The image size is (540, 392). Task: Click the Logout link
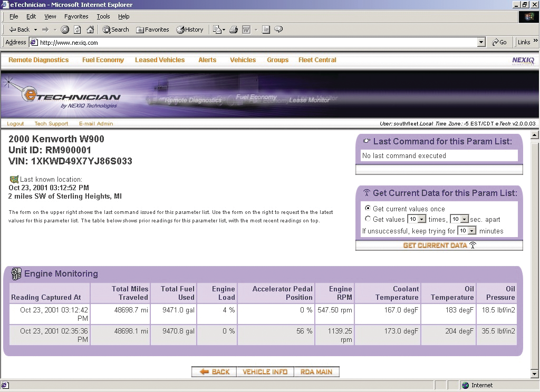tap(15, 123)
